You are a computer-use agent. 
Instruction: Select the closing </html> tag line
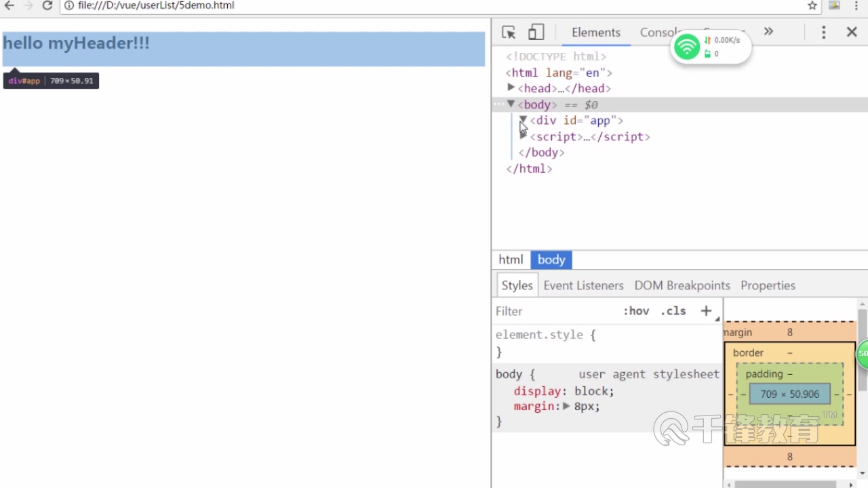click(x=529, y=169)
